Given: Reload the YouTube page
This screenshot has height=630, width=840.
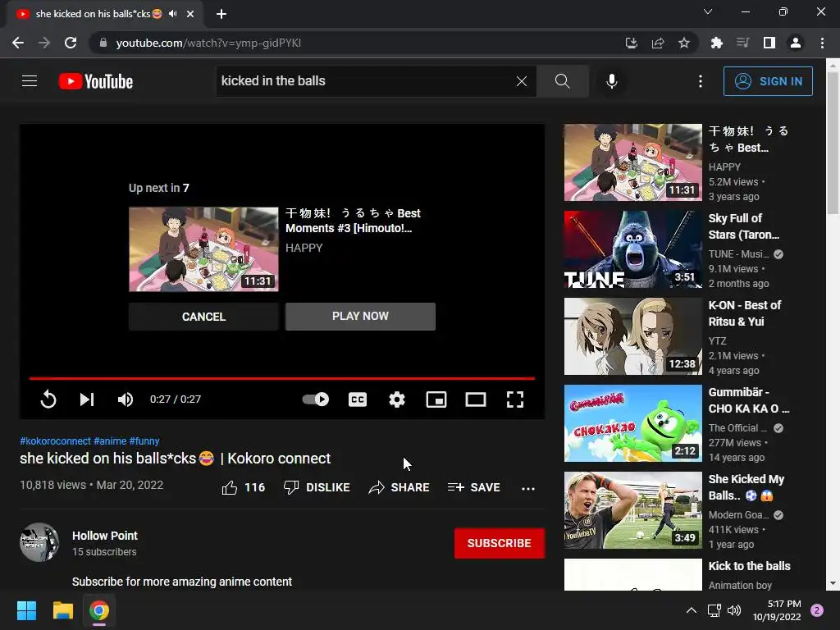Looking at the screenshot, I should (71, 43).
